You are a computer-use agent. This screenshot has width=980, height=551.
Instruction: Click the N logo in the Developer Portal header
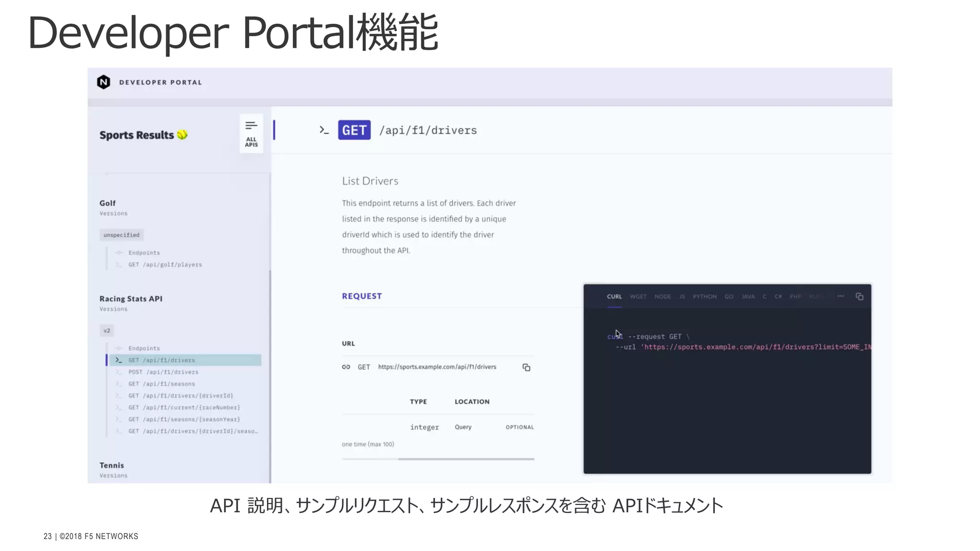tap(103, 82)
